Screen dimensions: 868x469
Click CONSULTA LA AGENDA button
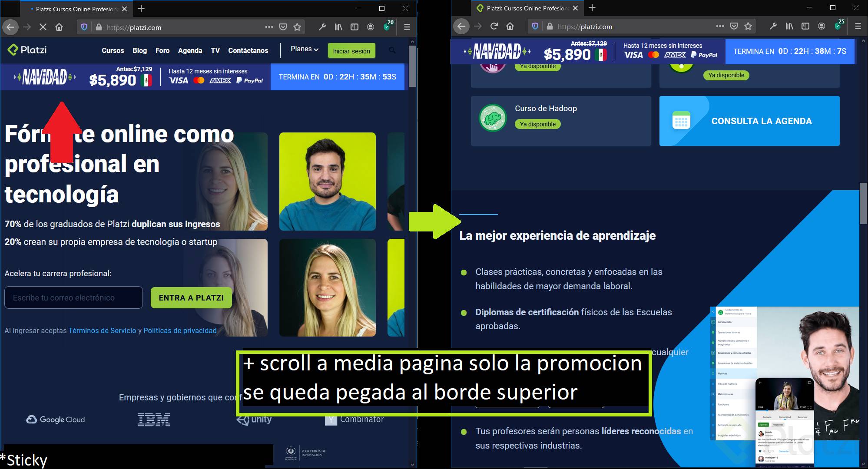(x=749, y=121)
